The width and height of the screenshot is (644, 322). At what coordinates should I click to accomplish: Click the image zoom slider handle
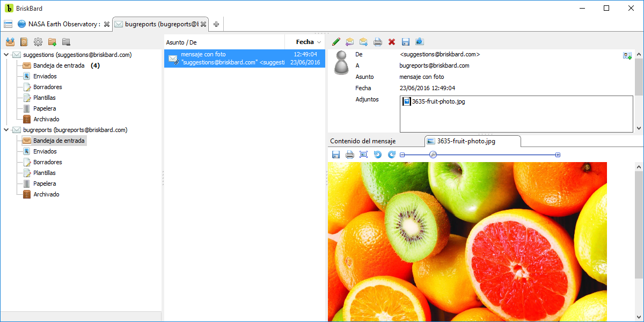pyautogui.click(x=433, y=155)
